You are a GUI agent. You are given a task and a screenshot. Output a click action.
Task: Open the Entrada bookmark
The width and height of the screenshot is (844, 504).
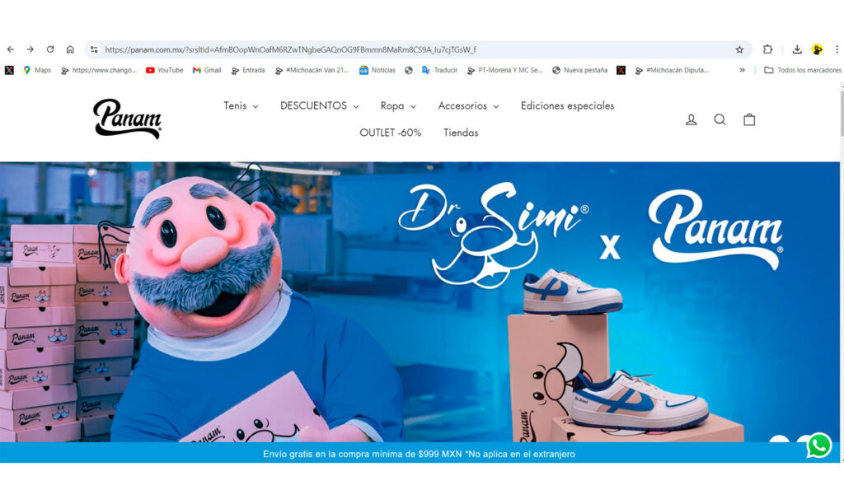[x=247, y=70]
